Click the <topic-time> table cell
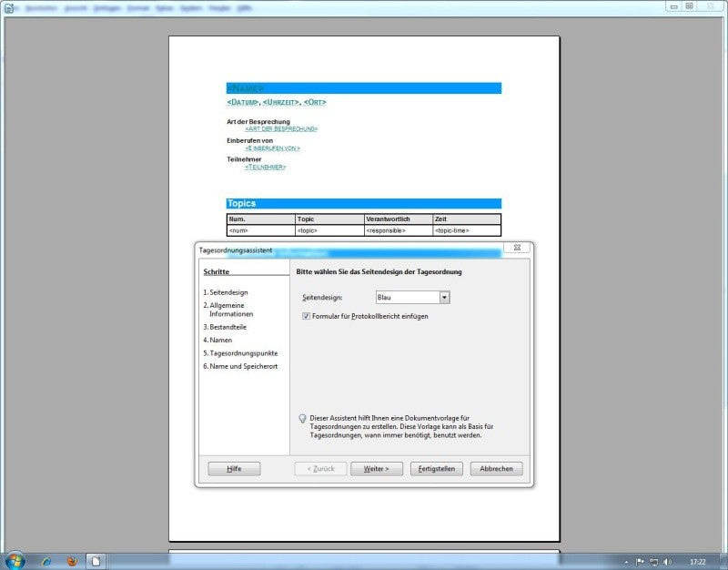728x570 pixels. [467, 230]
